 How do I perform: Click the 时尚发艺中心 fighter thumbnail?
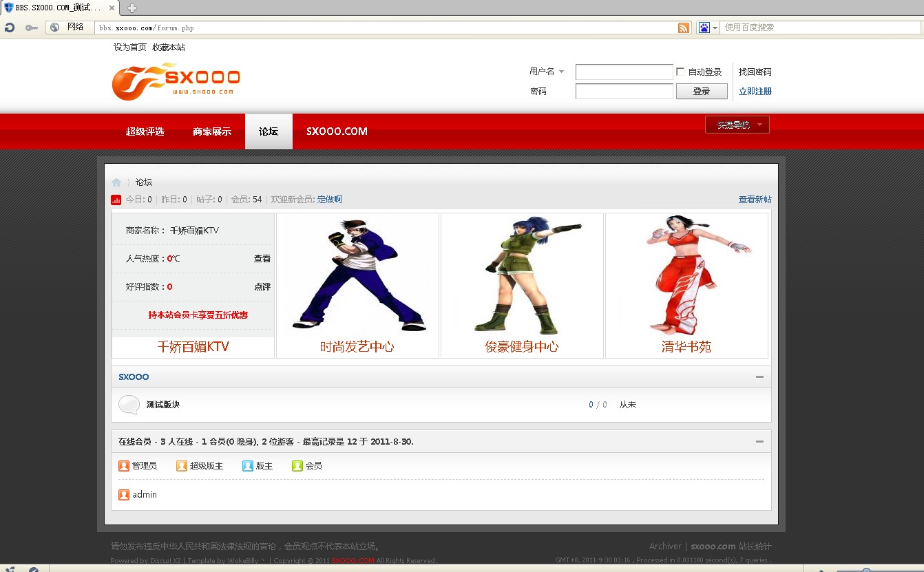[357, 275]
